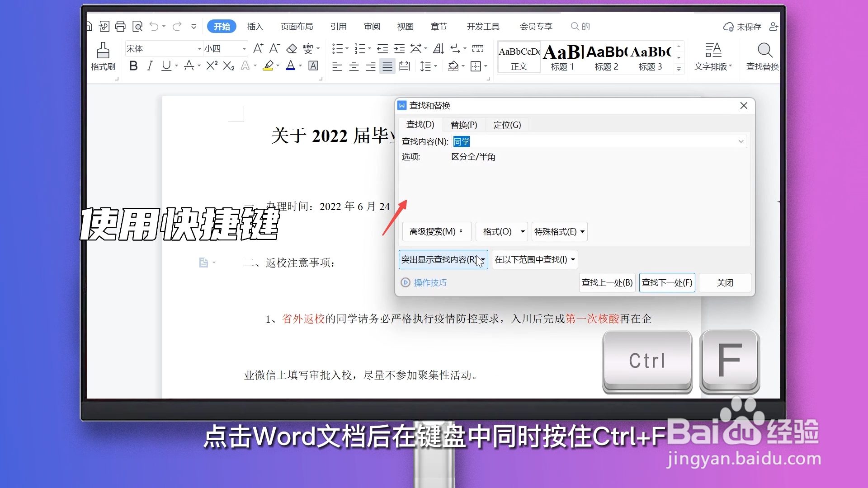Enable center text alignment

(354, 66)
